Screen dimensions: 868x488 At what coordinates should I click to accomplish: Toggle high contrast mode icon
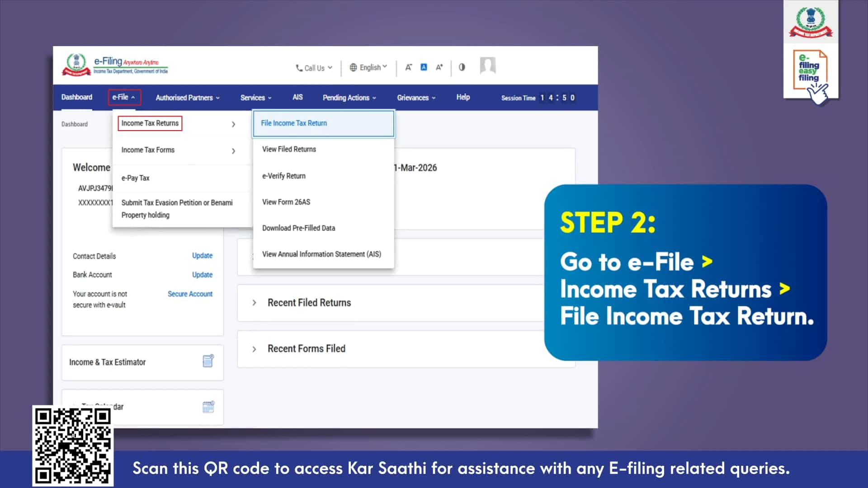(462, 67)
